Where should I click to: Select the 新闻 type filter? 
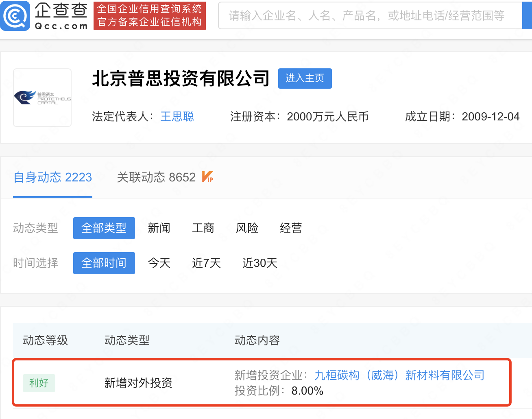(x=159, y=228)
